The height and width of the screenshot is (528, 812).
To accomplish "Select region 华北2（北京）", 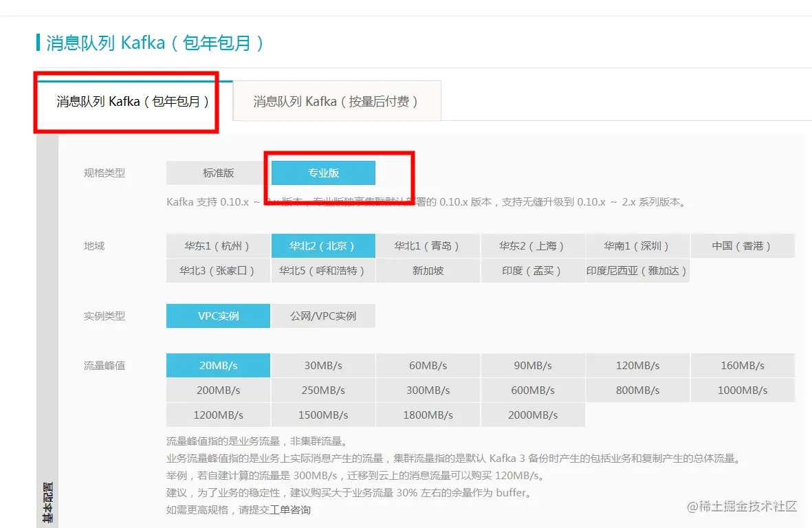I will [x=323, y=246].
